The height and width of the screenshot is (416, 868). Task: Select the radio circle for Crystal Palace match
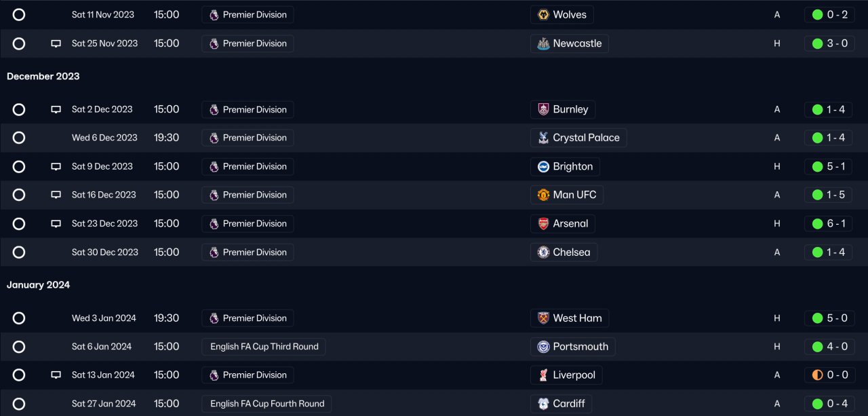point(19,138)
